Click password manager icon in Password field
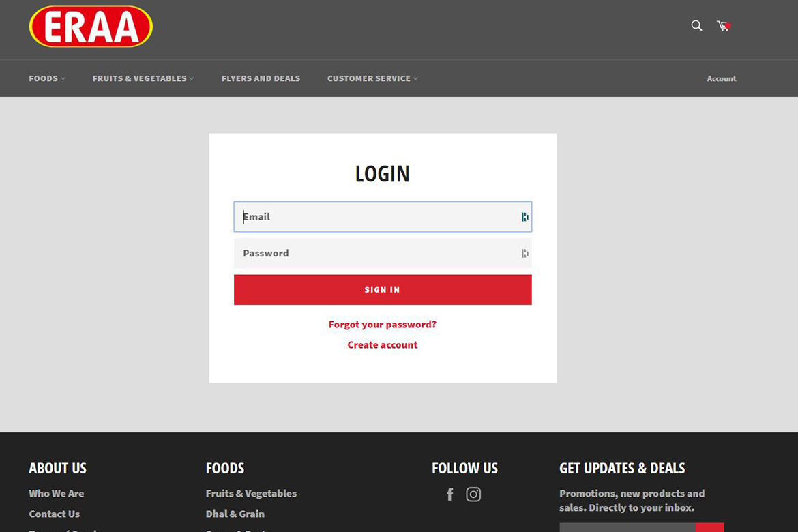The width and height of the screenshot is (798, 532). (x=524, y=254)
